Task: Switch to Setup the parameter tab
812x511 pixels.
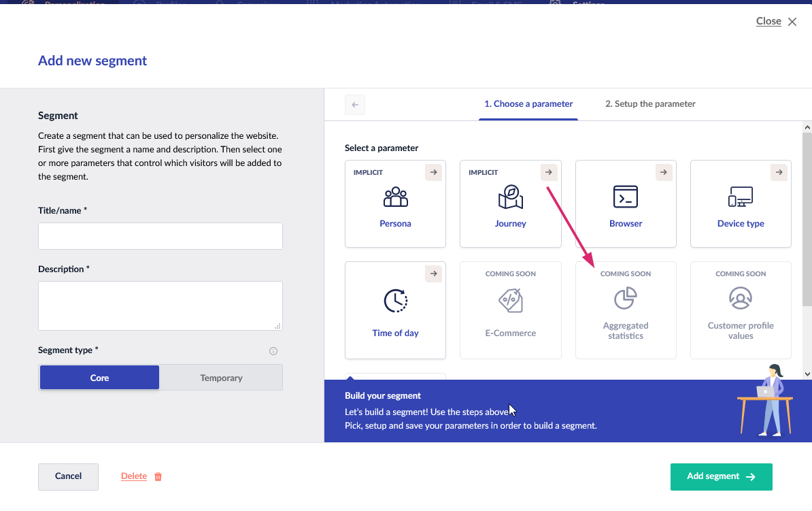Action: (x=650, y=103)
